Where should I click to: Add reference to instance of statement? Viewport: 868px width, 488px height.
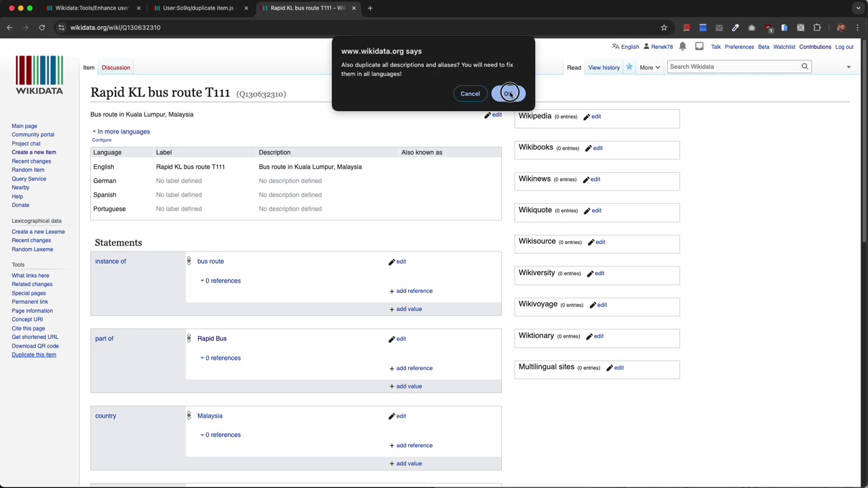point(411,291)
